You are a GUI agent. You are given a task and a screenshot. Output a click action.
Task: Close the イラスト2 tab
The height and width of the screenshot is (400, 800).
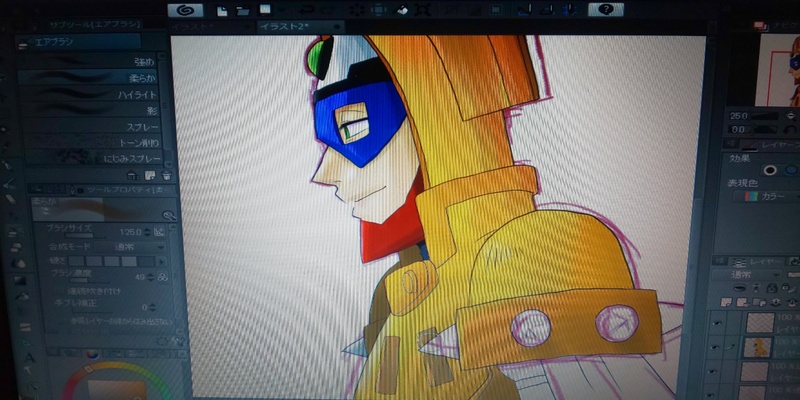tap(337, 27)
